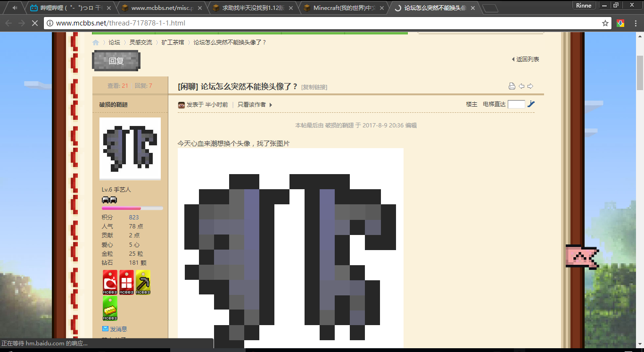Click the 823 积分 points value

(134, 218)
